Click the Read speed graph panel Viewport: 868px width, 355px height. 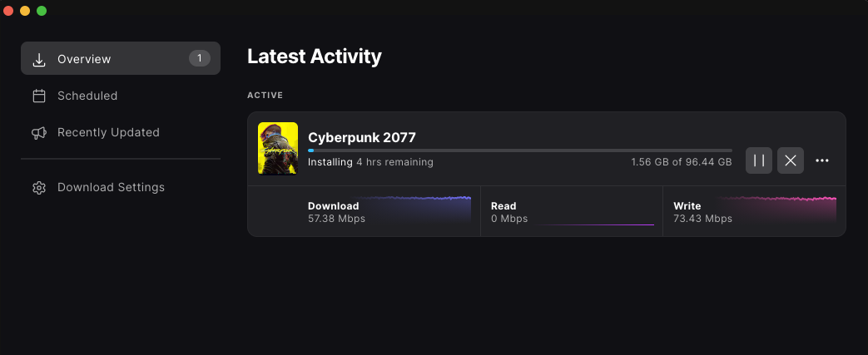pyautogui.click(x=571, y=211)
